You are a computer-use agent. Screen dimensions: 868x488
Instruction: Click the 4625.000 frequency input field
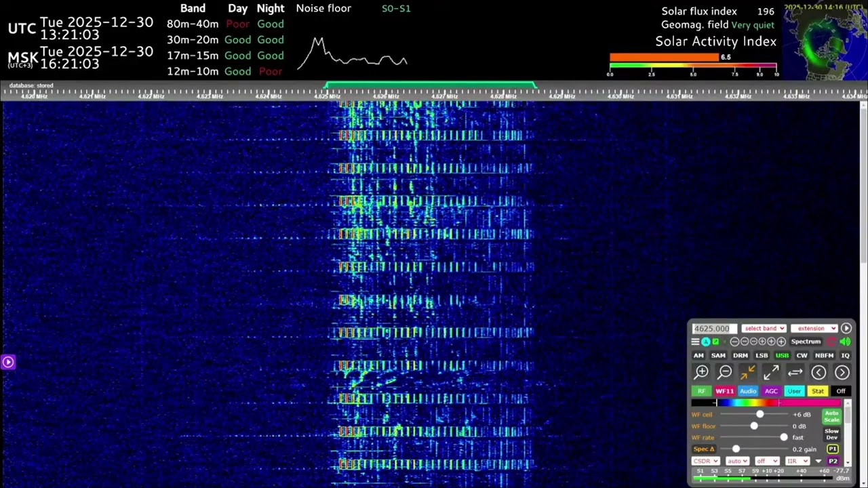click(712, 329)
